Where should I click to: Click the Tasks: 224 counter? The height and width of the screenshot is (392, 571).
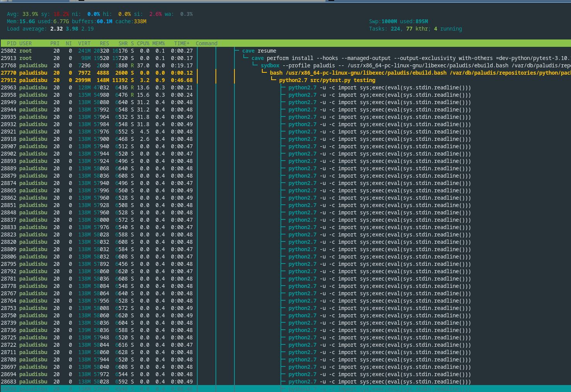point(385,29)
